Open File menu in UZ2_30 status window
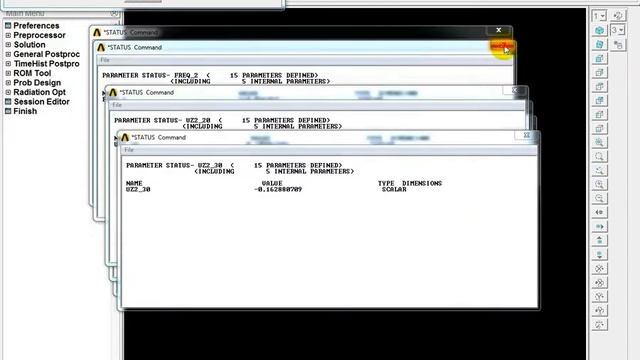The height and width of the screenshot is (360, 640). coord(129,150)
